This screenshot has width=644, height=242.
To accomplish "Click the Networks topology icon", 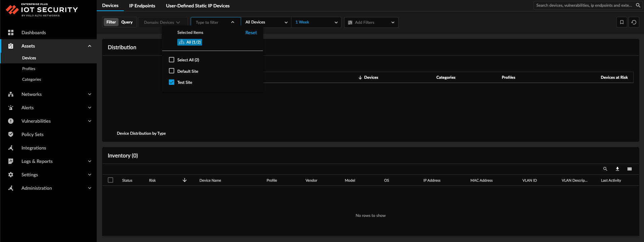I will [11, 94].
